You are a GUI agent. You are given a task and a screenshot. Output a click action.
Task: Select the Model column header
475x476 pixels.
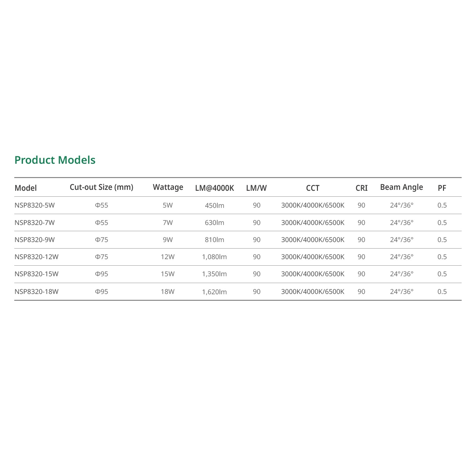[x=26, y=188]
